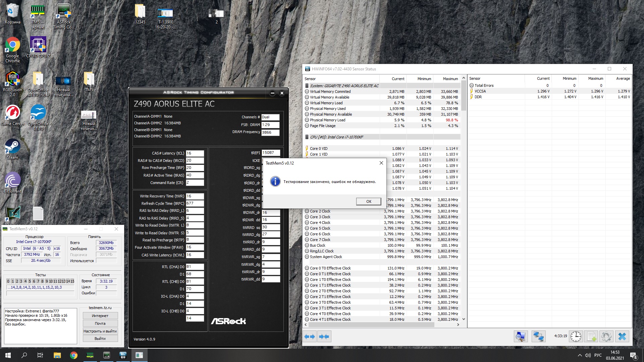Open Chrome from the taskbar
The height and width of the screenshot is (362, 644).
click(x=73, y=355)
